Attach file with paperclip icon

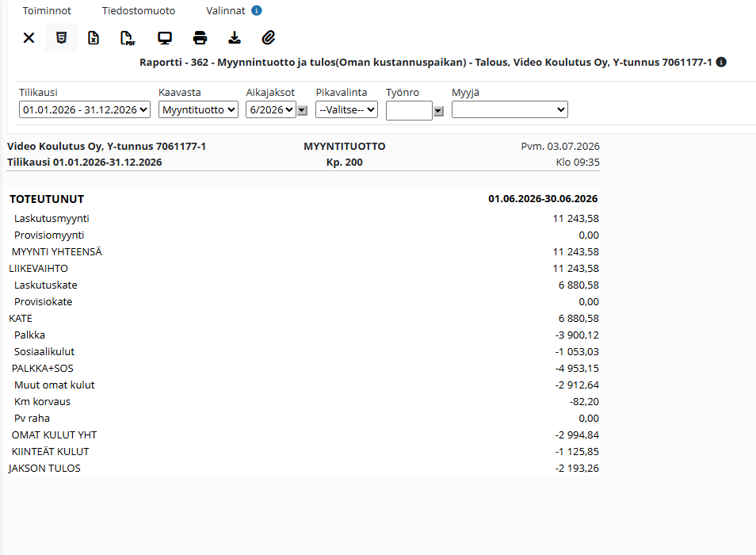[x=269, y=37]
